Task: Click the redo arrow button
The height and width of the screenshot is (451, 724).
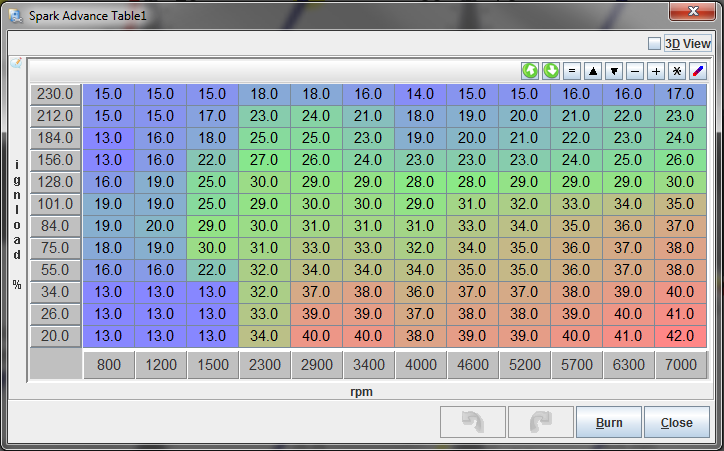Action: [x=541, y=422]
